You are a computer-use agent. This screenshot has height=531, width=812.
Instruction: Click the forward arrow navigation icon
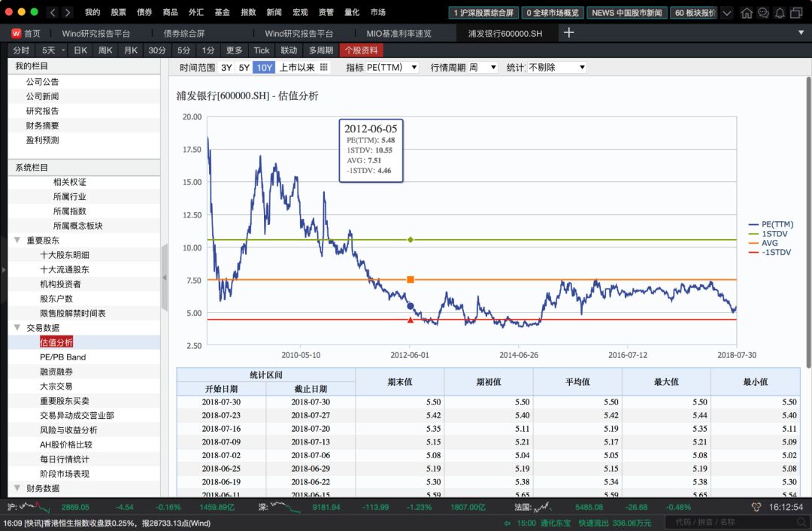(65, 12)
